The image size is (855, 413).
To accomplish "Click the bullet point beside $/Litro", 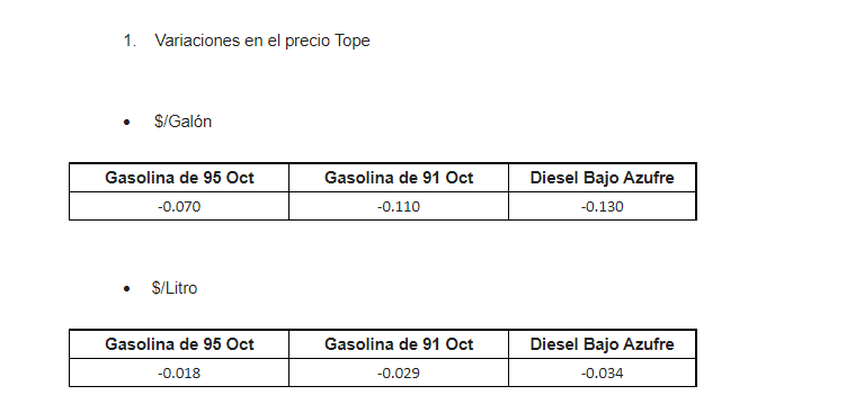I will pyautogui.click(x=127, y=289).
